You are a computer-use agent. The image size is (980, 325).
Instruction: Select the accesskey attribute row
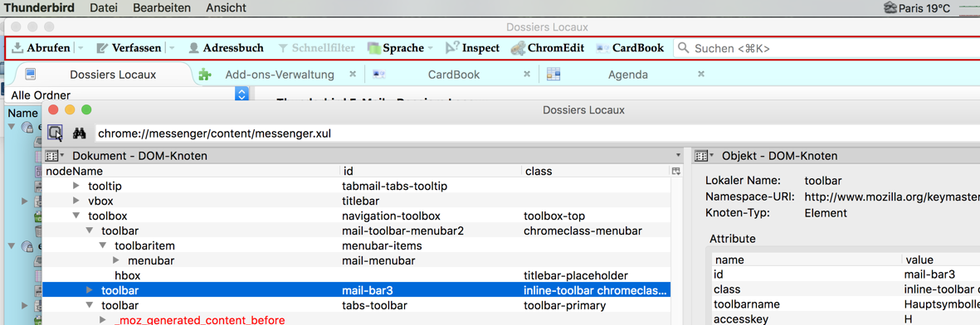click(846, 318)
